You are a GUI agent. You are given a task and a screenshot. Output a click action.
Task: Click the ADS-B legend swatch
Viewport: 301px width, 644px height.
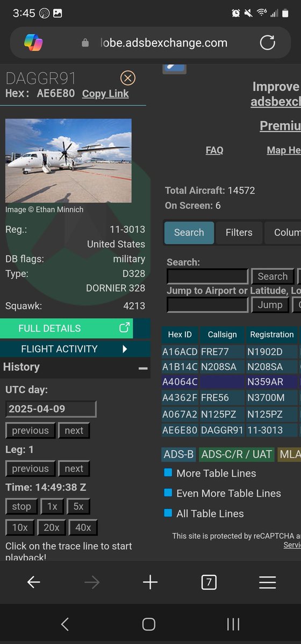point(178,454)
